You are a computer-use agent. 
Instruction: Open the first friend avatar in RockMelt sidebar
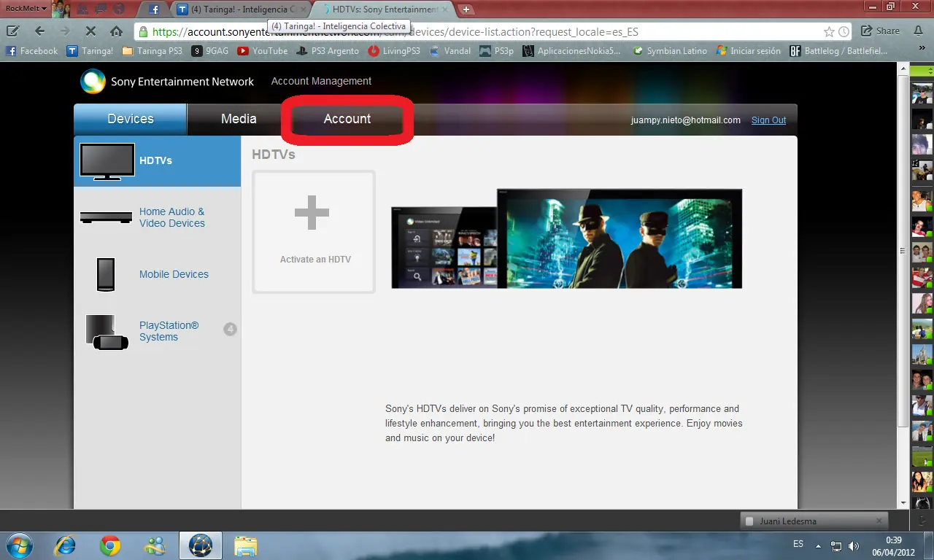tap(922, 93)
